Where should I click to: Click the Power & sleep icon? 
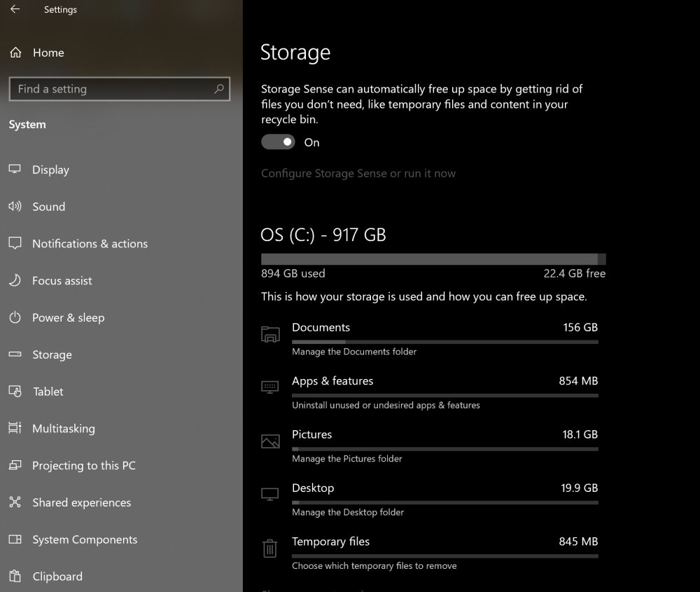pyautogui.click(x=15, y=318)
